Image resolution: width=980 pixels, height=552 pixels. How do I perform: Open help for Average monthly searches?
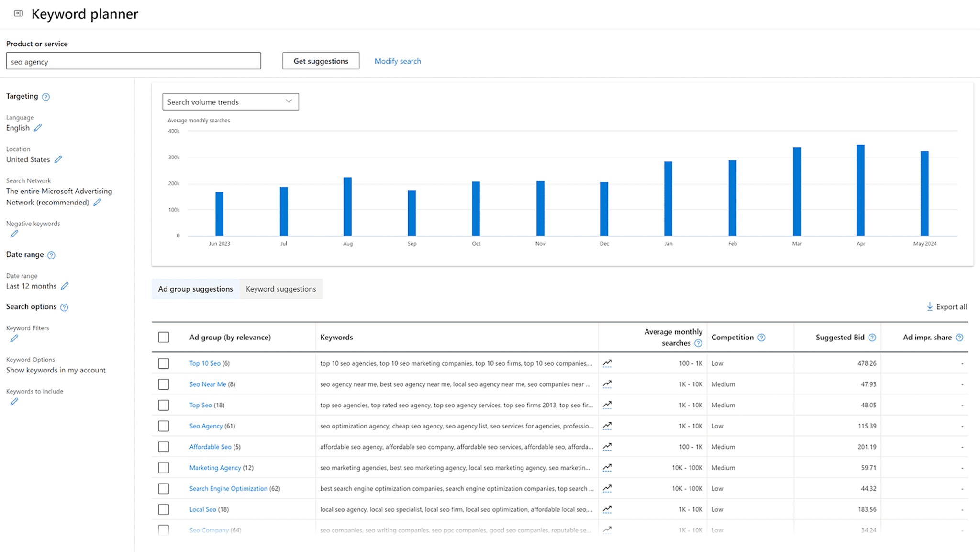pos(698,343)
